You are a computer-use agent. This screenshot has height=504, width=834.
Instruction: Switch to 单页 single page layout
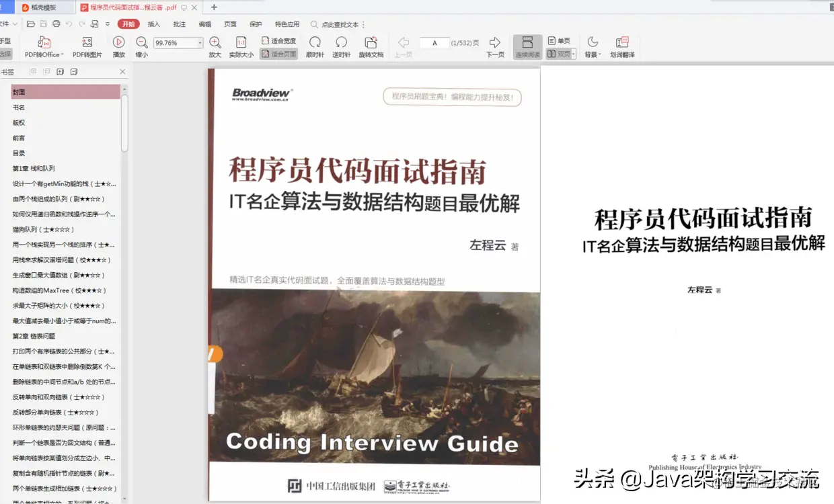tap(559, 41)
